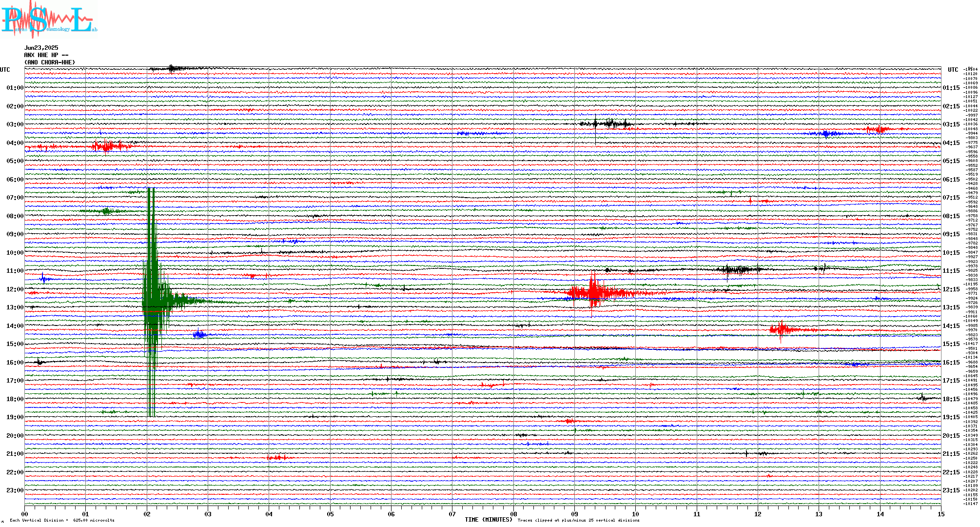980x527 pixels.
Task: Click the 23:00 hour label
Action: [15, 490]
